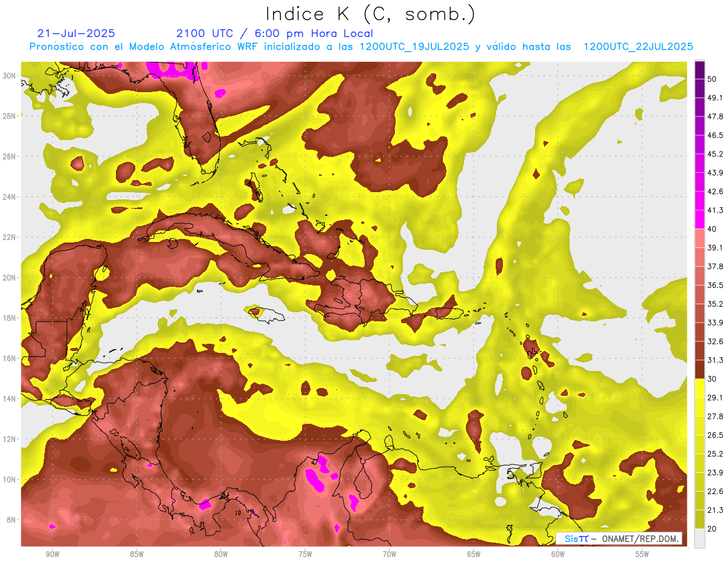Click the legend value 40
This screenshot has height=562, width=728.
[x=713, y=229]
